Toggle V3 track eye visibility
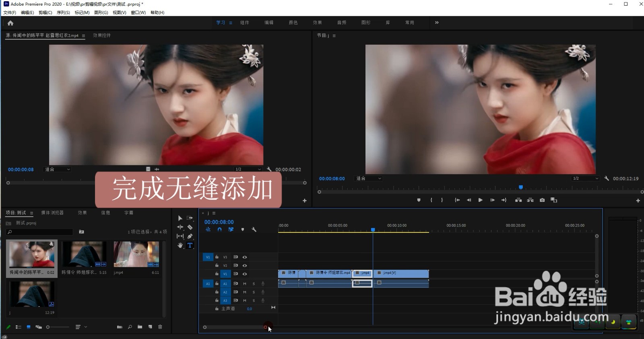This screenshot has width=644, height=339. (x=245, y=257)
